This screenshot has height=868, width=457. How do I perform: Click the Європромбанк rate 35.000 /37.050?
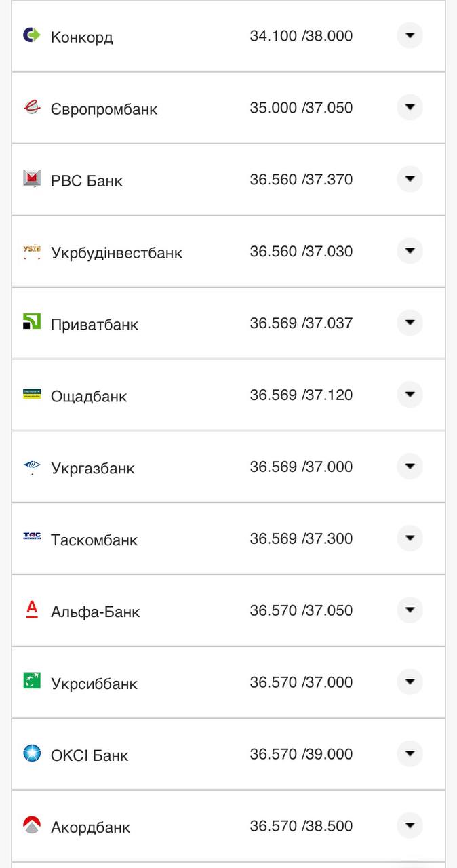[x=301, y=108]
